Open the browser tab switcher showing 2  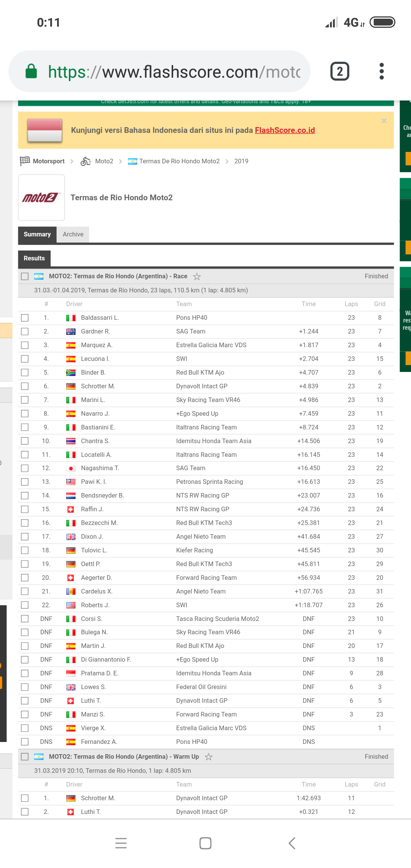point(339,71)
